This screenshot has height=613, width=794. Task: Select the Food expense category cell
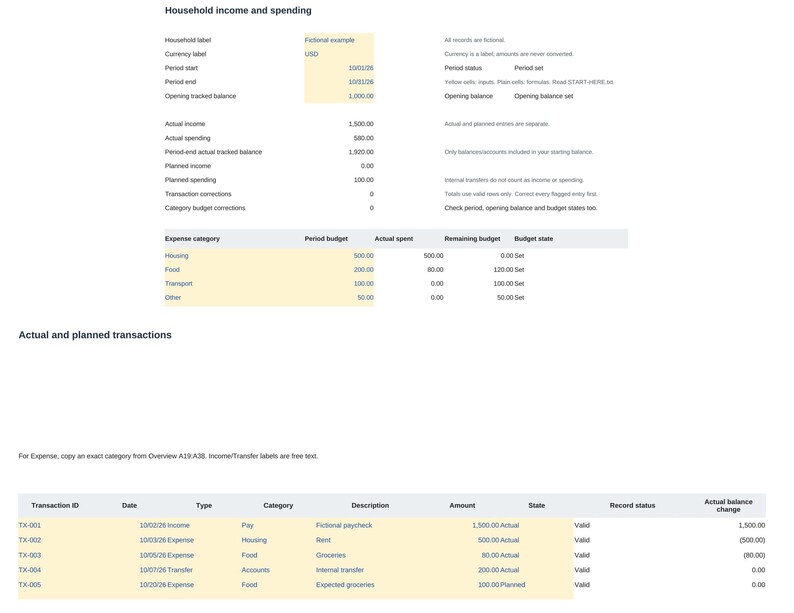click(x=234, y=270)
